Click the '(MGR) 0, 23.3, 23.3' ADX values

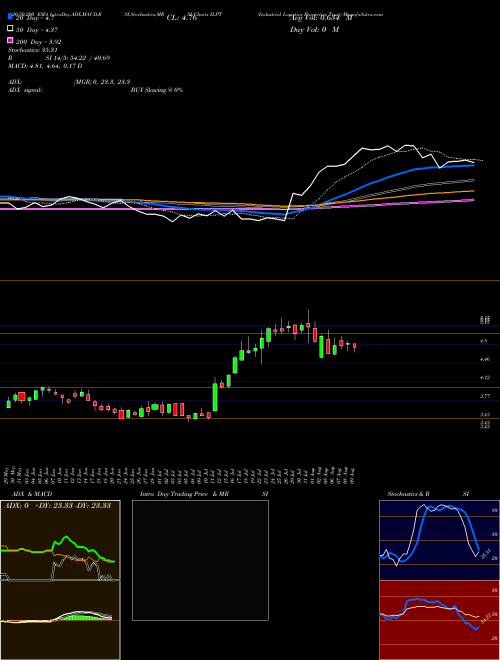(102, 82)
